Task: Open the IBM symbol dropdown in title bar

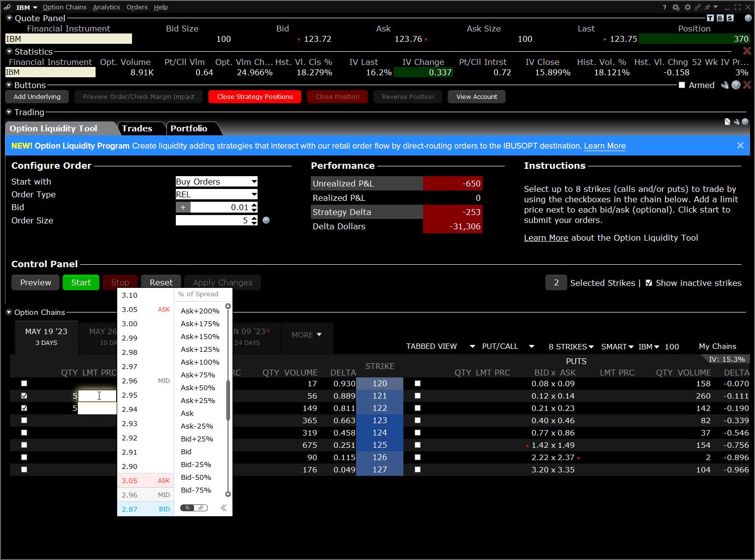Action: point(27,7)
